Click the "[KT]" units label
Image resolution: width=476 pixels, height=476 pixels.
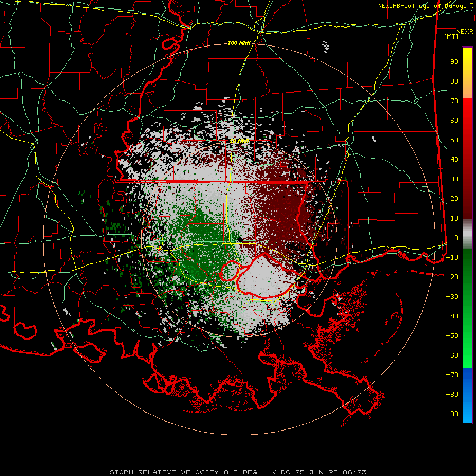pos(451,36)
